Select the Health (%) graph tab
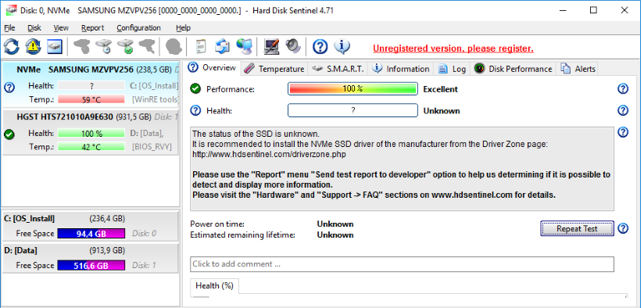Viewport: 644px width, 308px height. (214, 286)
